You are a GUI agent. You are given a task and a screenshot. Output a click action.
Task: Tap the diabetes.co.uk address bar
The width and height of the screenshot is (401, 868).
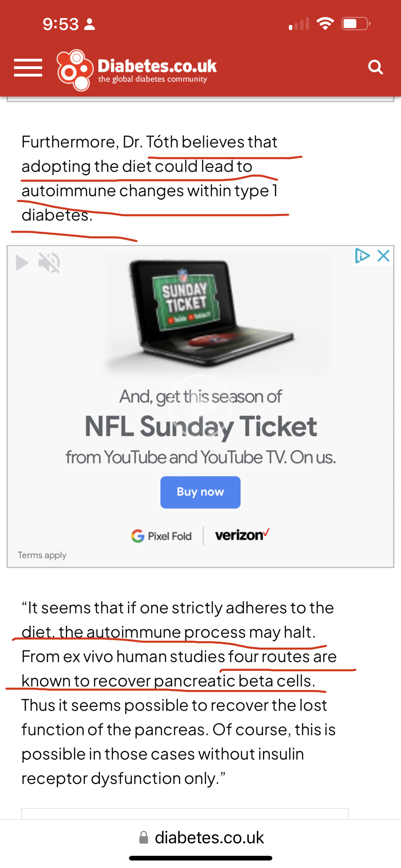point(201,837)
